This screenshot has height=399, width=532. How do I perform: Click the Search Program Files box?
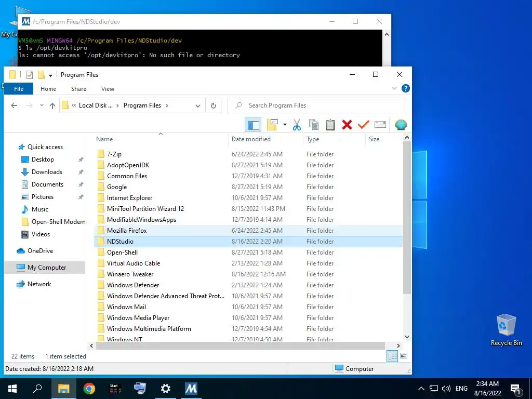pyautogui.click(x=316, y=105)
